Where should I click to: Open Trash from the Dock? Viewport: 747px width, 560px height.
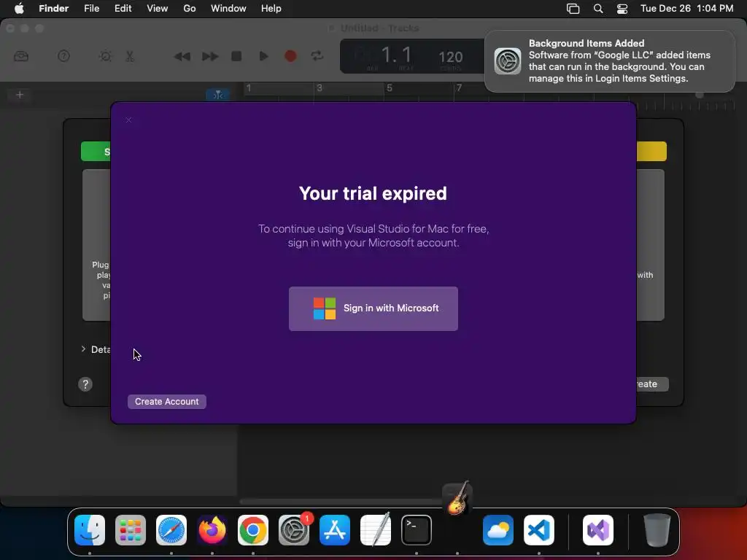pos(657,530)
